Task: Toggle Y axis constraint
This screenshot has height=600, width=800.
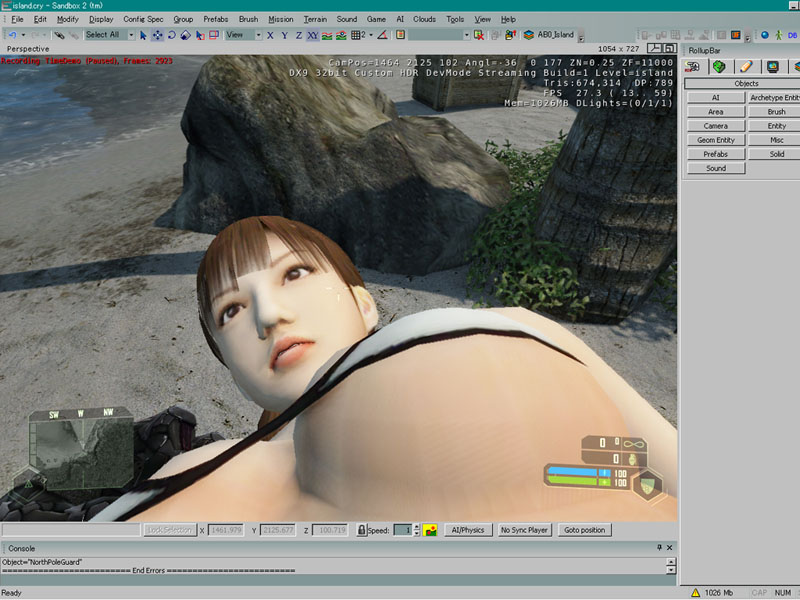Action: 284,35
